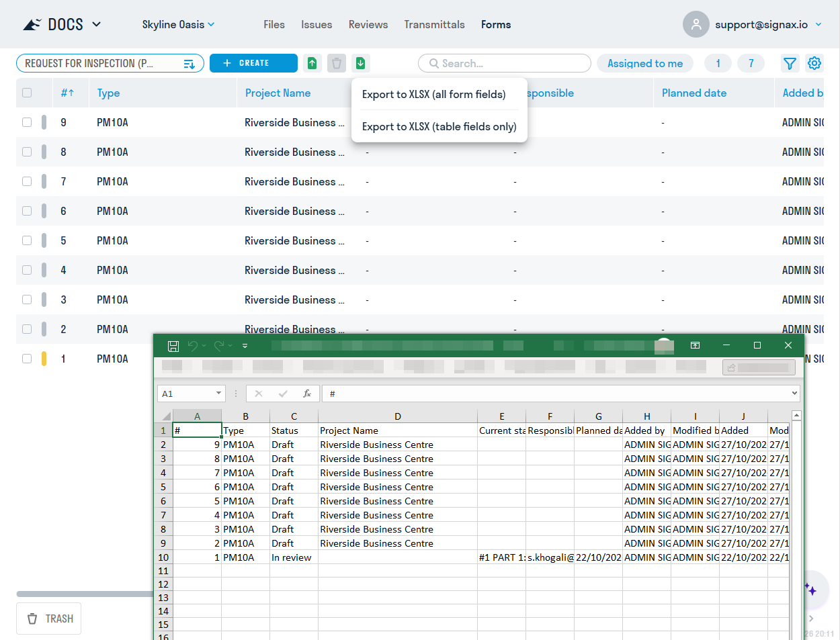This screenshot has height=640, width=840.
Task: Open the filter funnel icon
Action: coord(790,63)
